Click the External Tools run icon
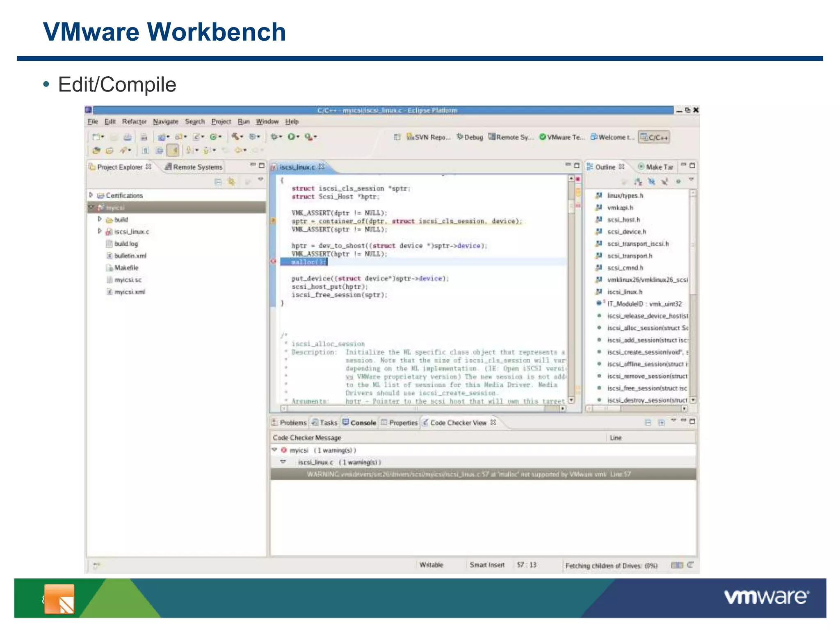840x630 pixels. (308, 137)
